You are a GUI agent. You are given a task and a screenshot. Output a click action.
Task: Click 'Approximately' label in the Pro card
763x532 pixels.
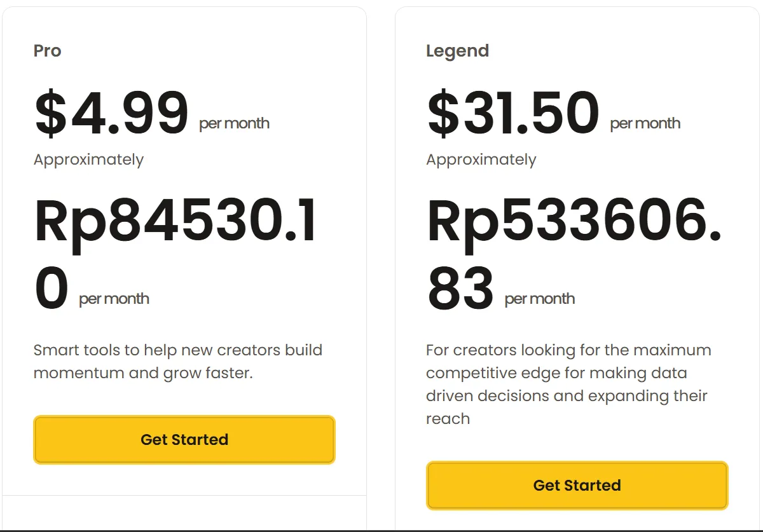(88, 160)
